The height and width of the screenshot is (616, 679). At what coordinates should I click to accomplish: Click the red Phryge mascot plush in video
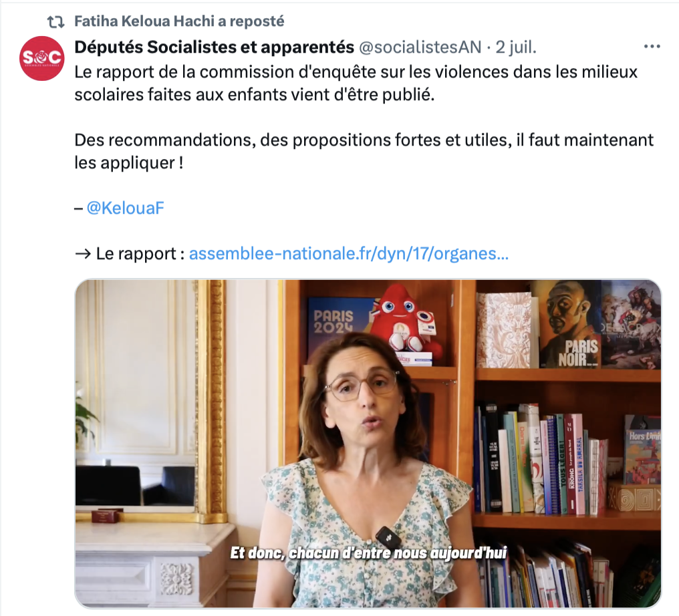[x=406, y=320]
